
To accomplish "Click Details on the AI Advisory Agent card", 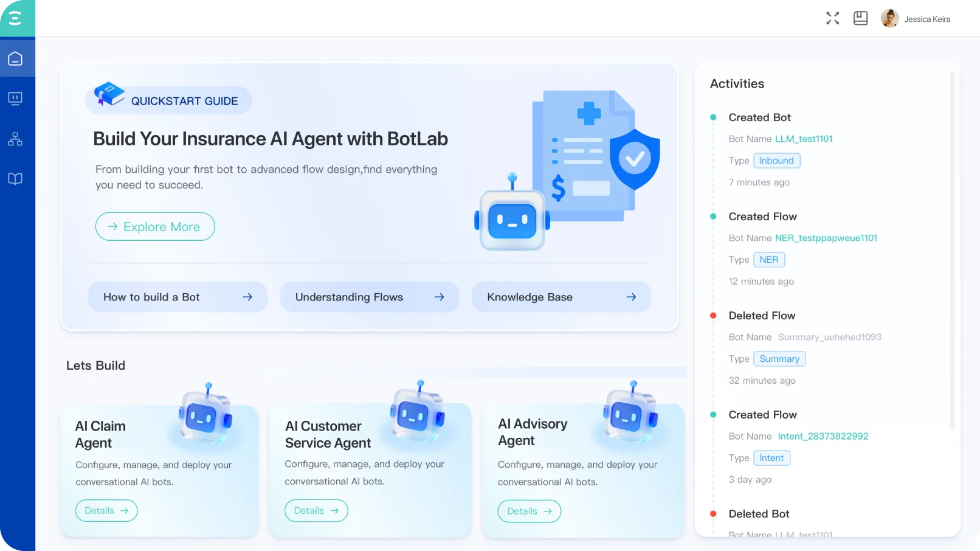I will click(529, 511).
